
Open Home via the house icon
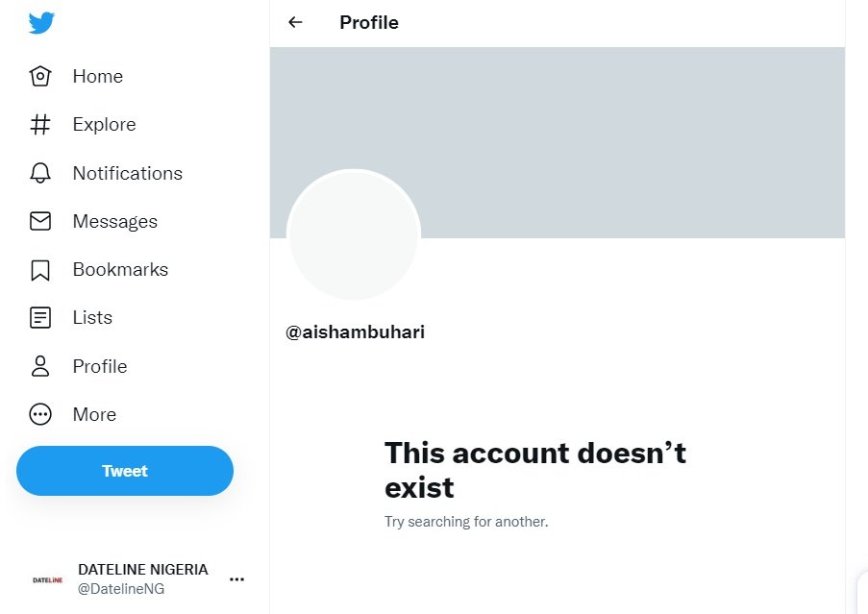[x=40, y=76]
